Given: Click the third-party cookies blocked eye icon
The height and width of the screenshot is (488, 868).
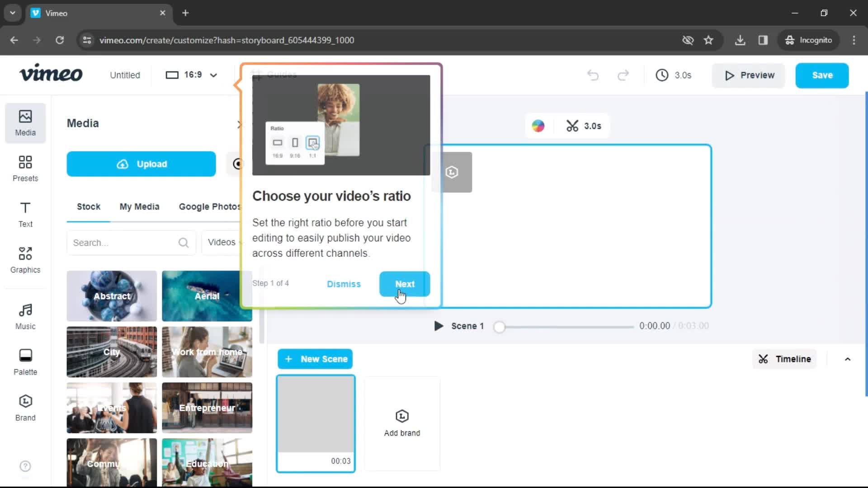Looking at the screenshot, I should coord(688,40).
